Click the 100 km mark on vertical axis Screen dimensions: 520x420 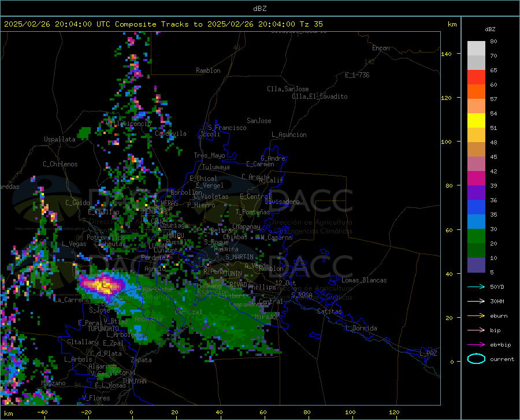coord(446,142)
